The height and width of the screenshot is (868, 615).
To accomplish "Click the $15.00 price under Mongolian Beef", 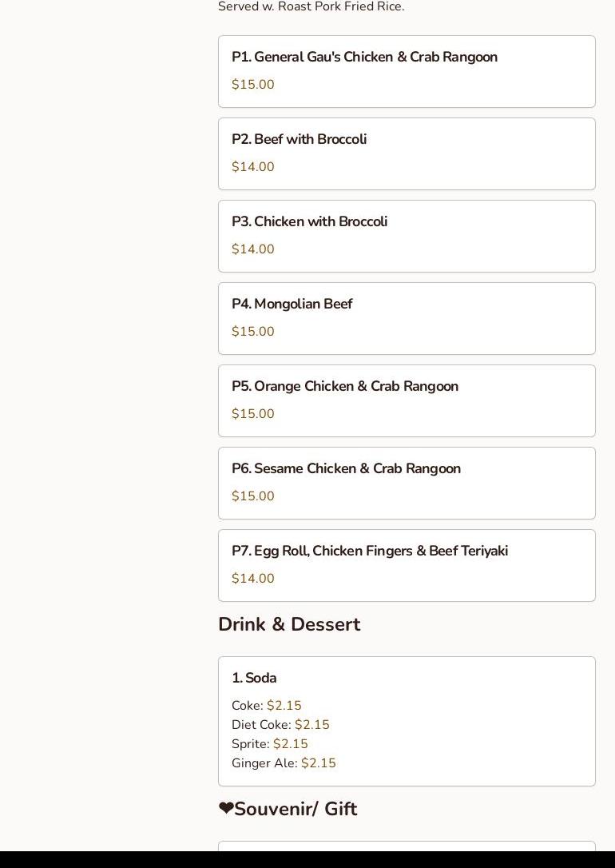I will (x=252, y=332).
